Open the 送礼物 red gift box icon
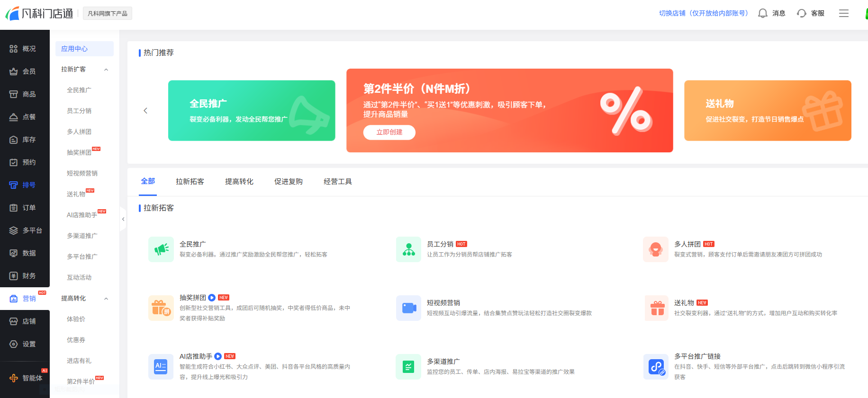This screenshot has width=868, height=398. [657, 308]
